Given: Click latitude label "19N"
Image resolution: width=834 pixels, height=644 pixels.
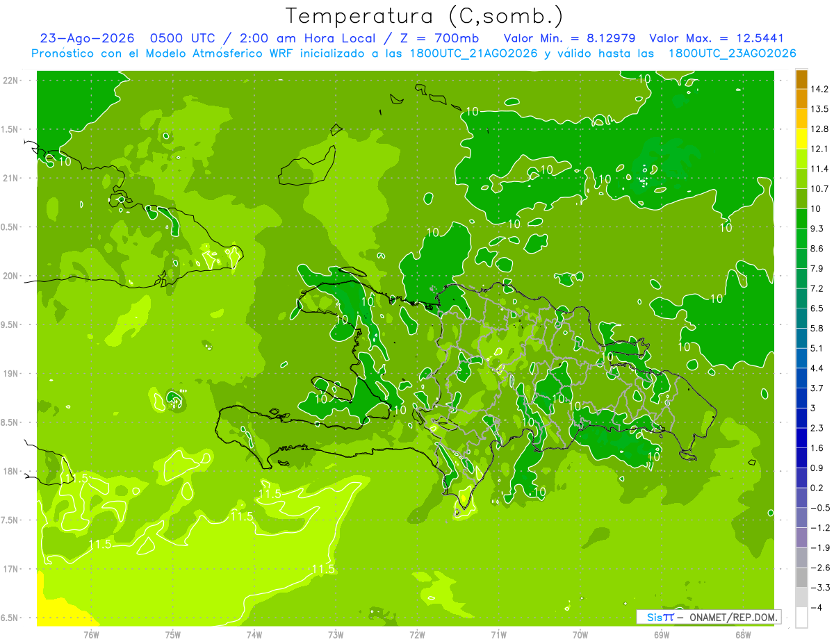Looking at the screenshot, I should pos(10,374).
